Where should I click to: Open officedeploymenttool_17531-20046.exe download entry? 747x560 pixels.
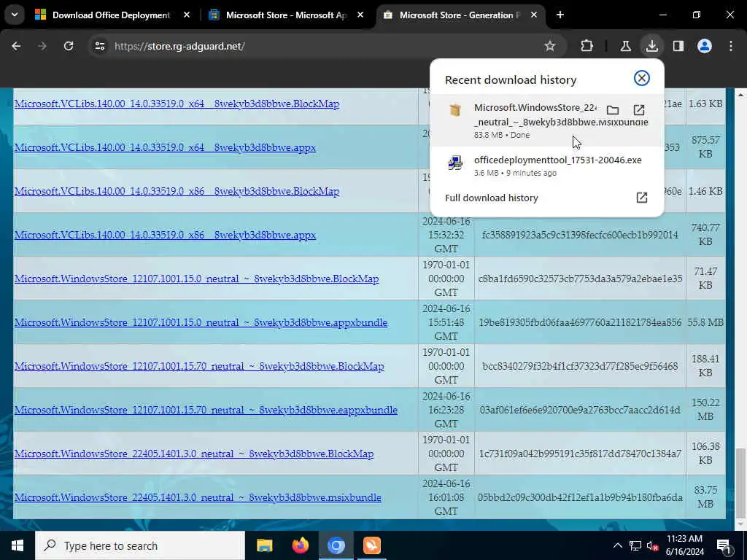[546, 166]
